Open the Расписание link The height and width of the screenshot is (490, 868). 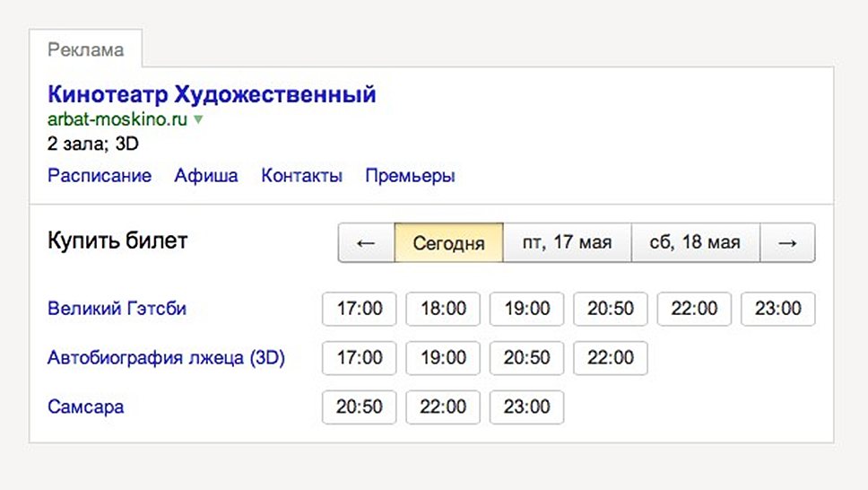tap(100, 176)
